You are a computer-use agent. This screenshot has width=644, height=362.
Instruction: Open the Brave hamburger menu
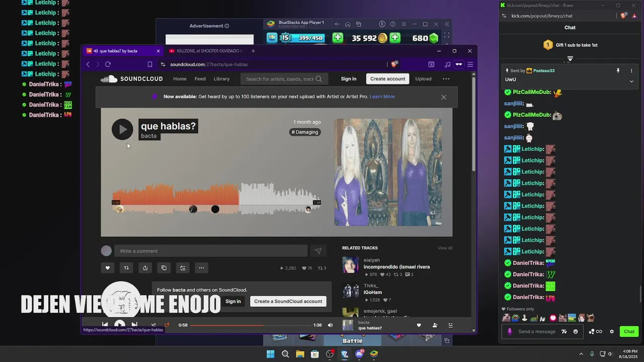click(x=470, y=64)
